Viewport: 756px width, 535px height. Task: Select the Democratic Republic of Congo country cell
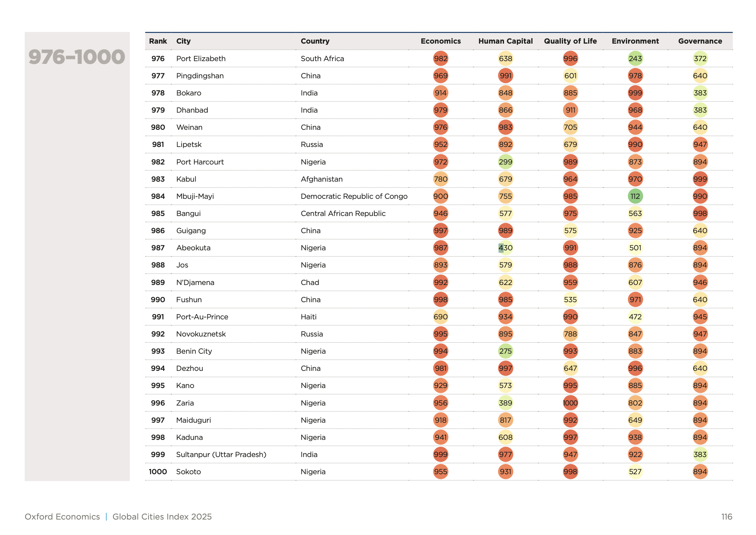[354, 196]
